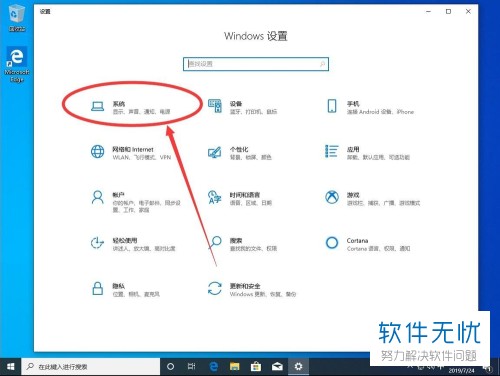
Task: Click the 个性化 title text
Action: (x=239, y=149)
